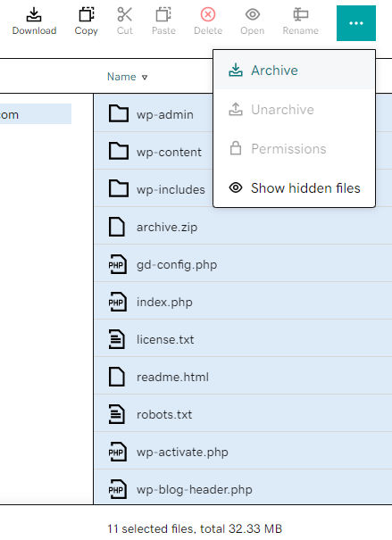Select the gd-config.php PHP file
The width and height of the screenshot is (392, 540).
click(177, 264)
